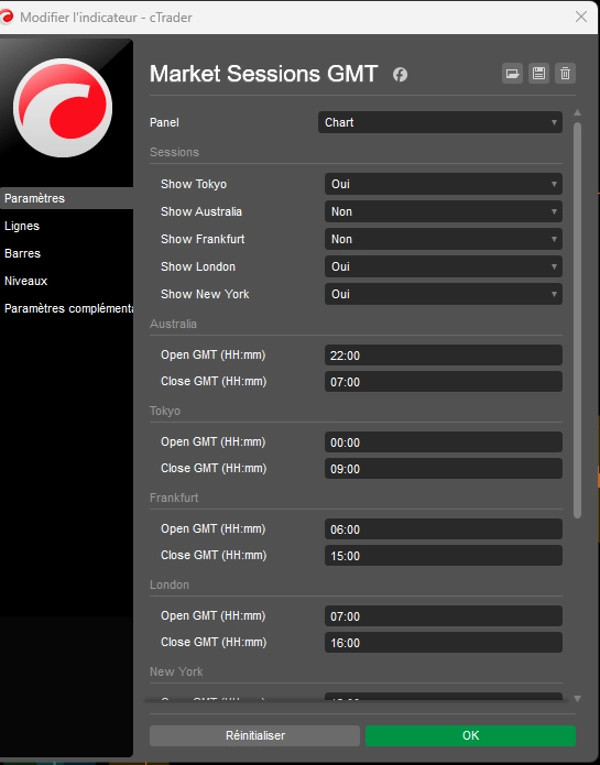Click the Show New York label
Image resolution: width=600 pixels, height=765 pixels.
pos(205,294)
